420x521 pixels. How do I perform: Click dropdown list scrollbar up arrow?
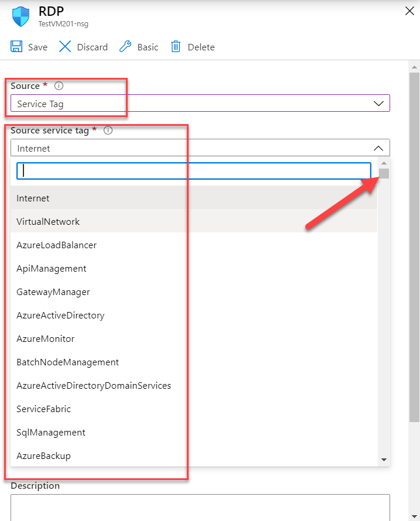click(384, 163)
